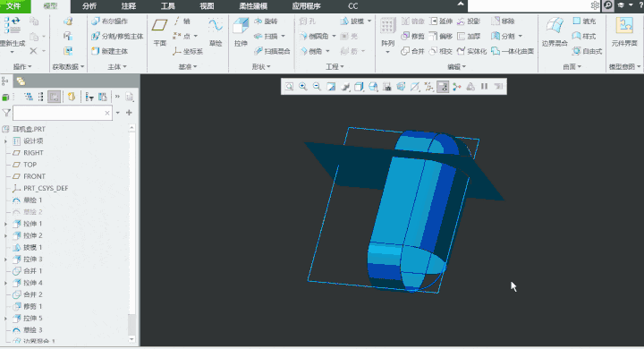Viewport: 644px width, 349px height.
Task: Toggle highlighted tree columns button in model tree
Action: (x=55, y=97)
